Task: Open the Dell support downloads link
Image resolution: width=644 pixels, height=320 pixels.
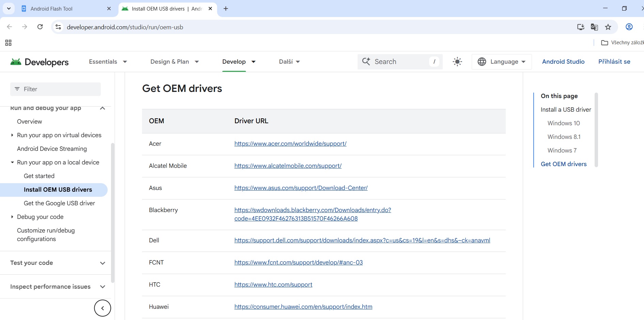Action: tap(362, 240)
